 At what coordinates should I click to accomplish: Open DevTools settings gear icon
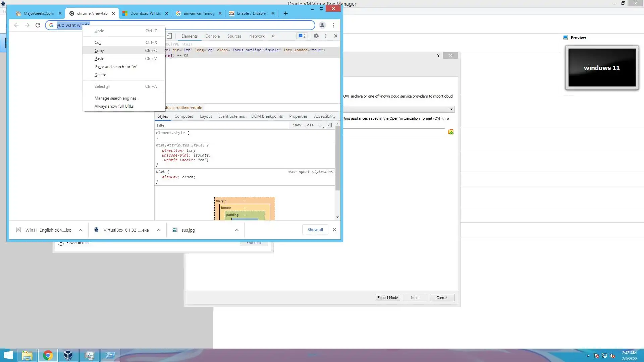coord(316,36)
